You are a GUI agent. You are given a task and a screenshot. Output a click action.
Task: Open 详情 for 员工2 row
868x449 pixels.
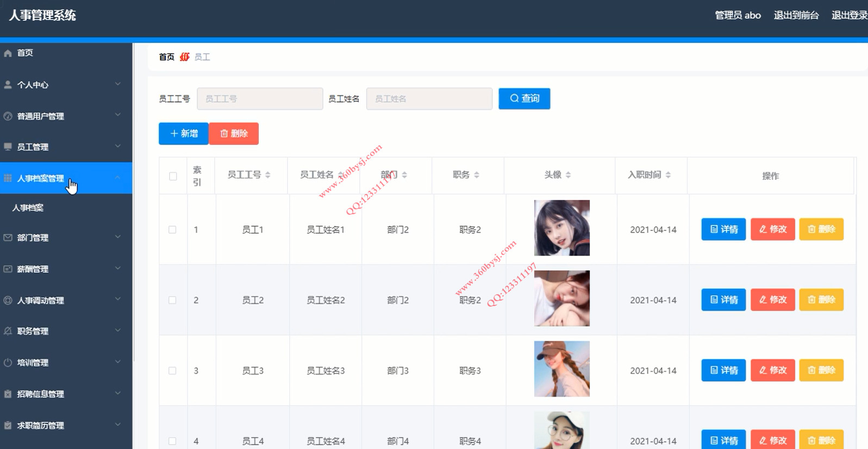pyautogui.click(x=723, y=300)
